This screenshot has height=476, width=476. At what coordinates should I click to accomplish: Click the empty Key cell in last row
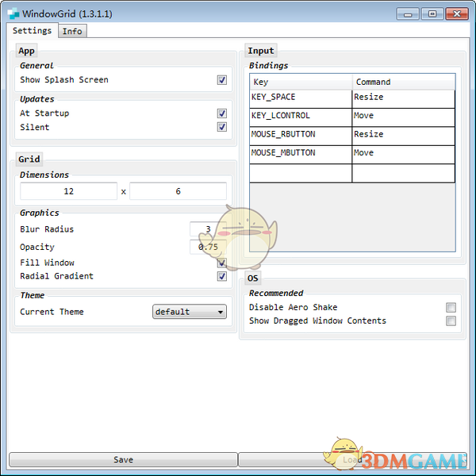pos(301,173)
